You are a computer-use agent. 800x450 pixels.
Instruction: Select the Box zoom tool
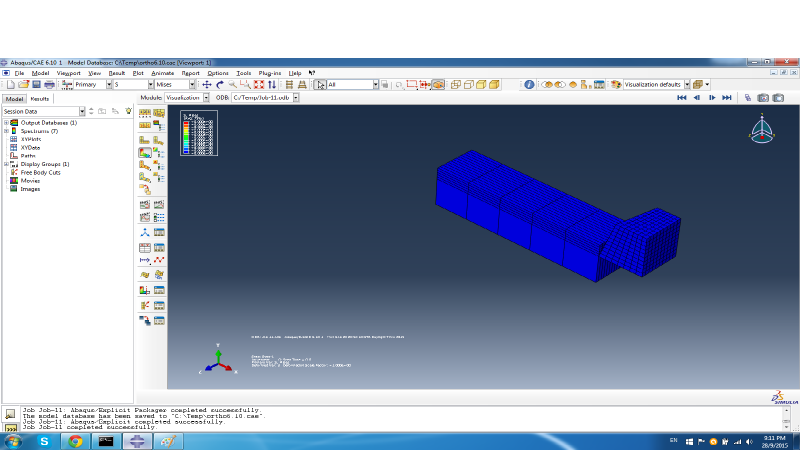pos(245,85)
